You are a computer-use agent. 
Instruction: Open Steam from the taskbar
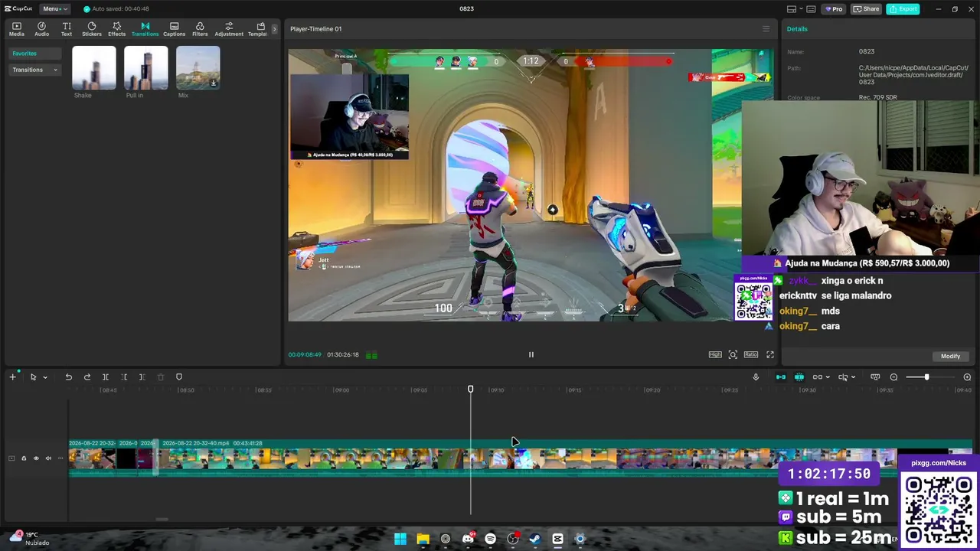pos(535,539)
